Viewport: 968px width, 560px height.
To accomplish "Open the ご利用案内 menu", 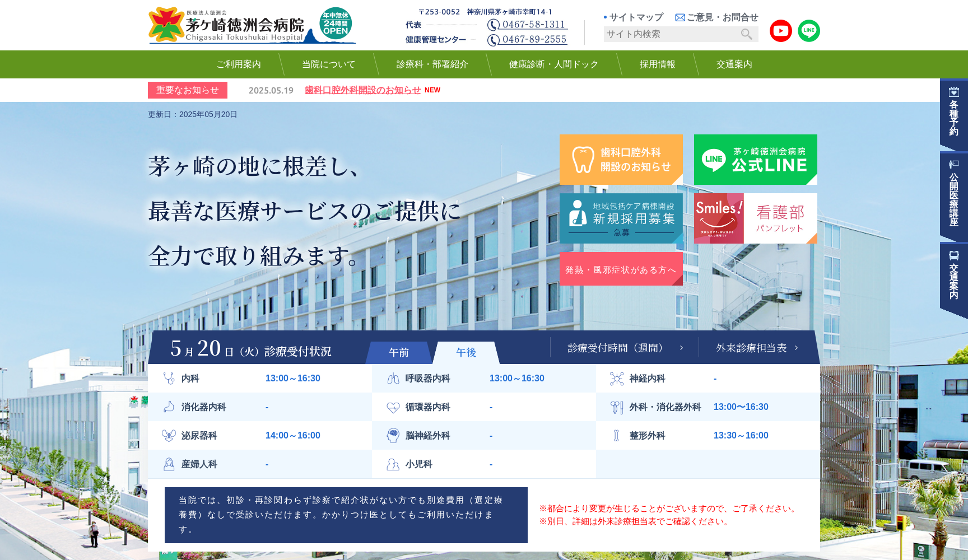I will 239,64.
